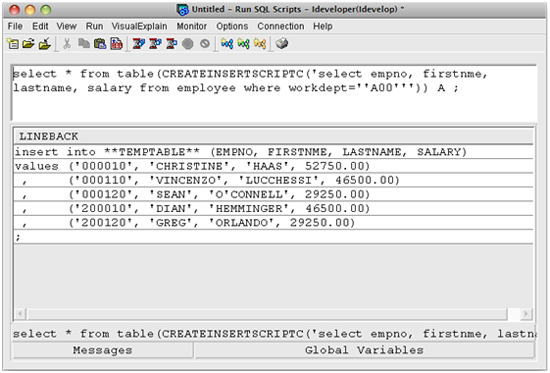This screenshot has height=373, width=550.
Task: Open the File menu
Action: (x=15, y=26)
